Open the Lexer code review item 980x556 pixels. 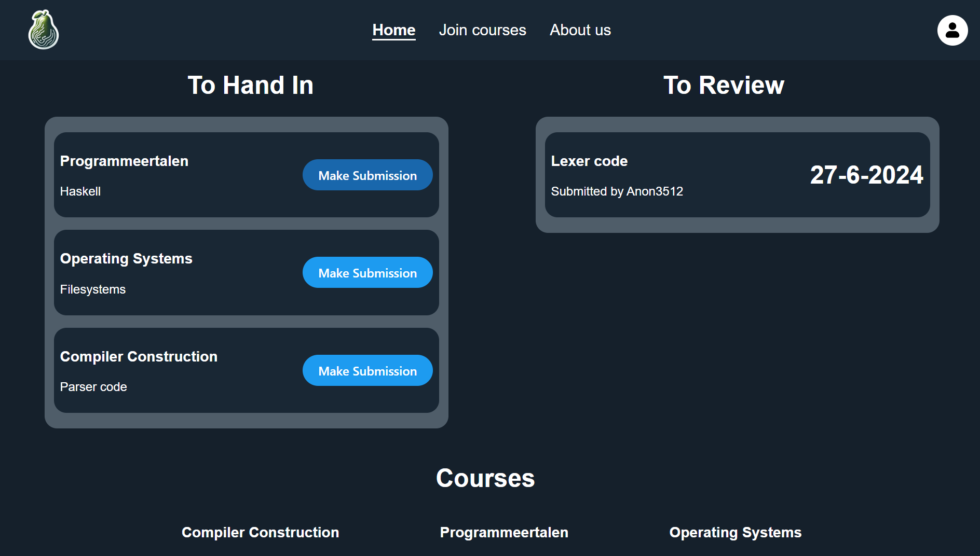[589, 161]
